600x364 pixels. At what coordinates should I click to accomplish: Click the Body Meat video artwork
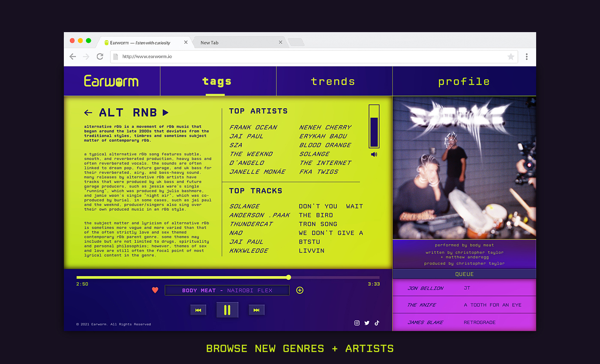point(464,168)
